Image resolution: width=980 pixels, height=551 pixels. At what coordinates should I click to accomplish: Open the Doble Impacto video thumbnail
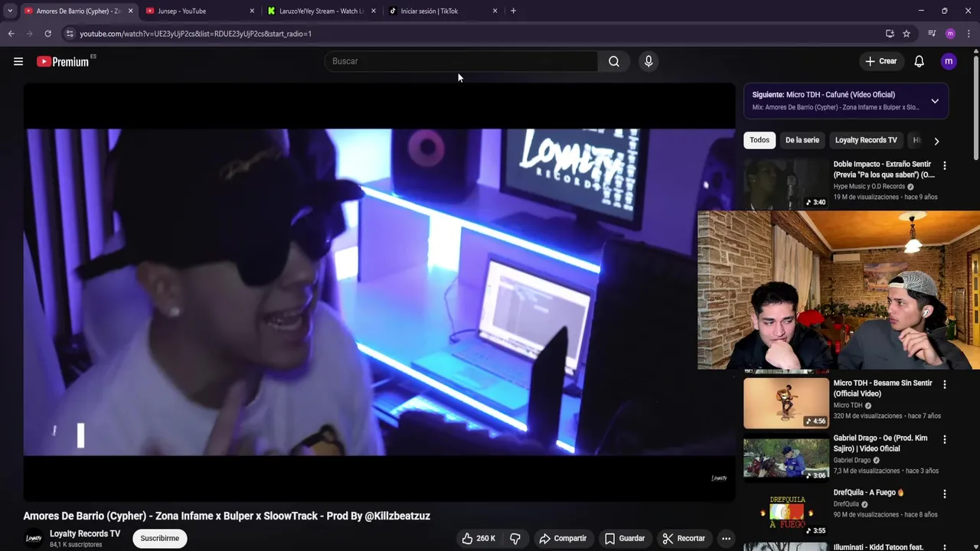(786, 184)
